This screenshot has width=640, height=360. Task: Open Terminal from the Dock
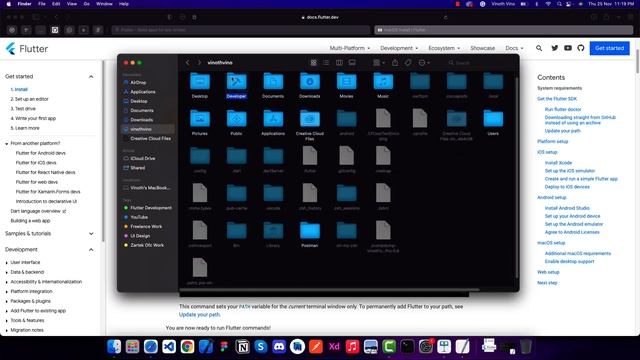tap(407, 347)
